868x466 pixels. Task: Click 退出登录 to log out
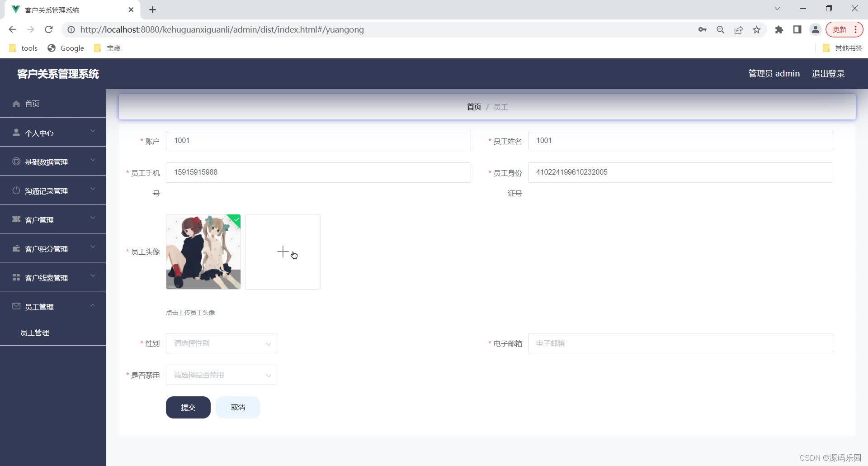point(828,73)
